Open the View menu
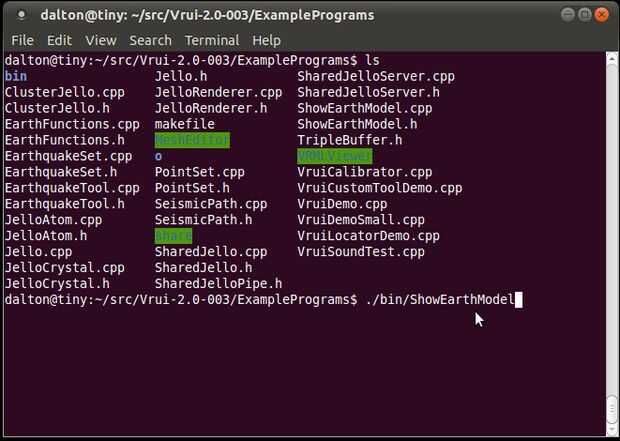Image resolution: width=620 pixels, height=441 pixels. pos(100,40)
